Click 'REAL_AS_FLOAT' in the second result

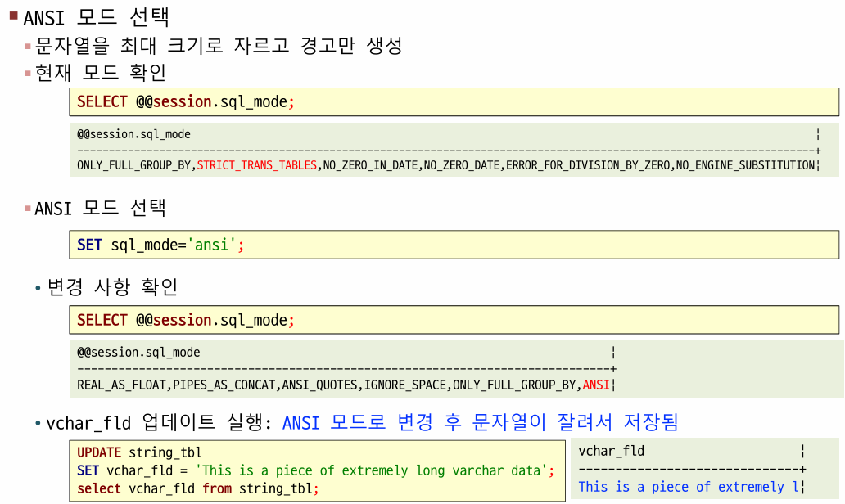tap(122, 385)
